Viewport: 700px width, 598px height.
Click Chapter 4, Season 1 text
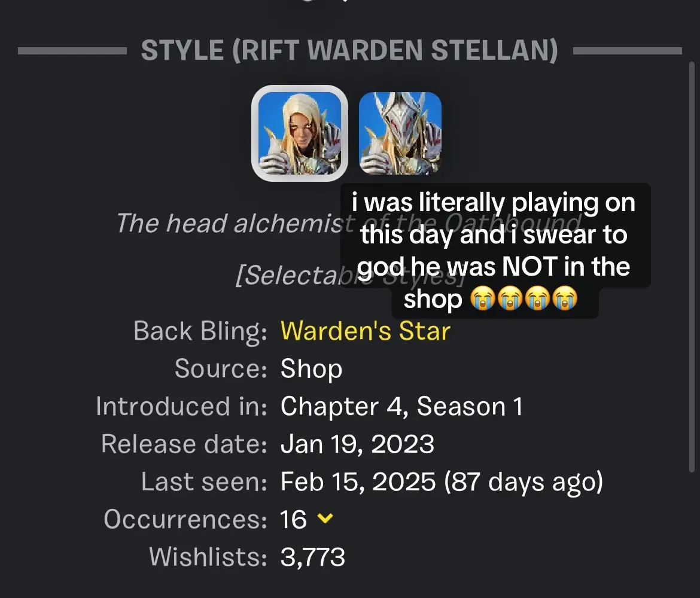point(401,407)
